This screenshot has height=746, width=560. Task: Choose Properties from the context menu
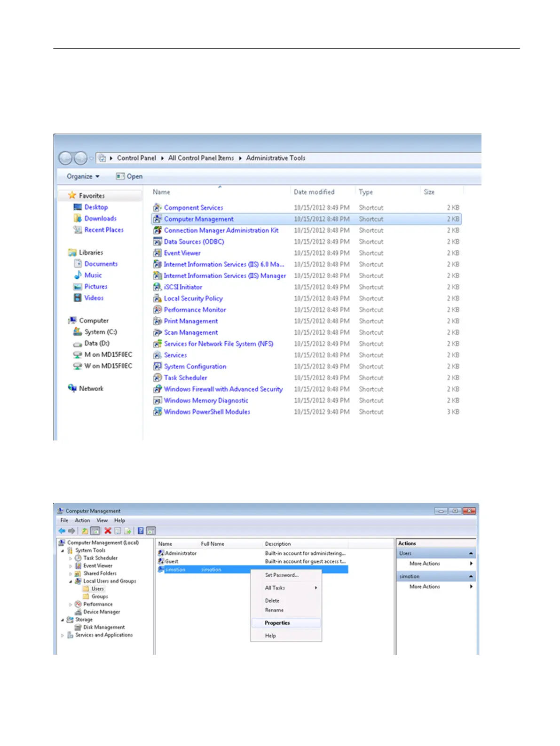coord(286,623)
